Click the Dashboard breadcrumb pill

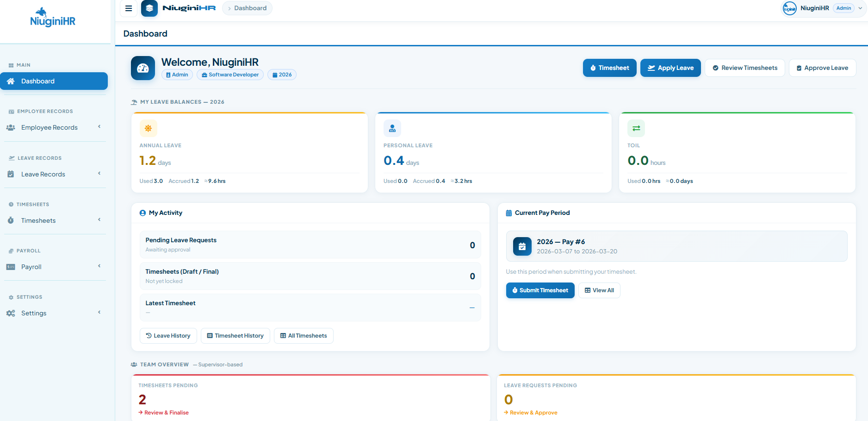coord(248,8)
